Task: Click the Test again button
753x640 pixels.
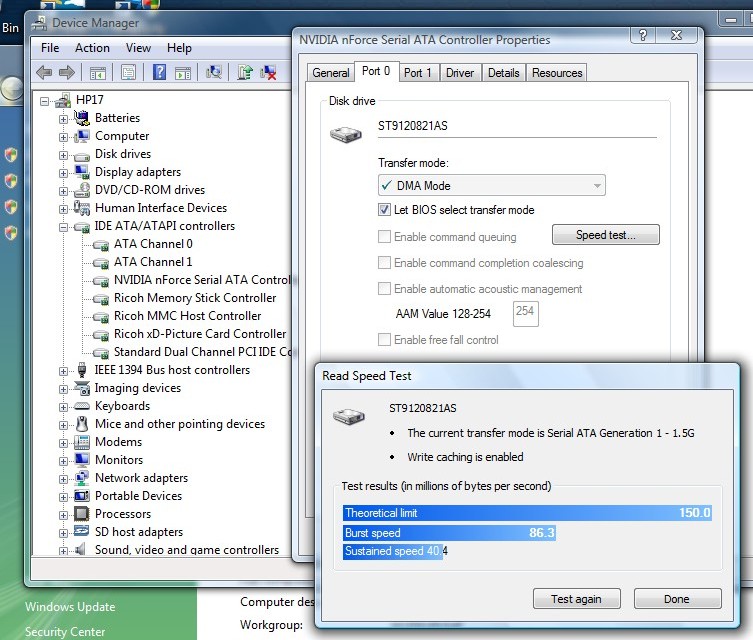Action: pyautogui.click(x=576, y=599)
